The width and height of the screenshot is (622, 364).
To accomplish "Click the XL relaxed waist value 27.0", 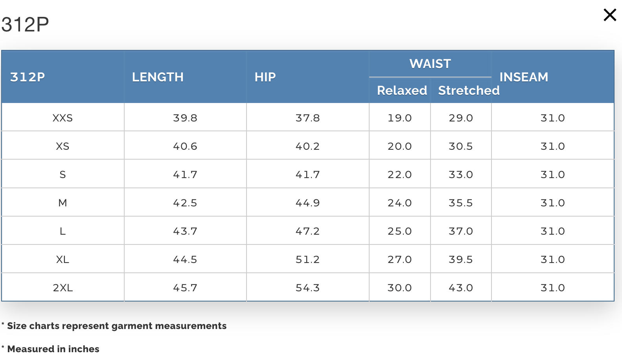I will point(399,259).
